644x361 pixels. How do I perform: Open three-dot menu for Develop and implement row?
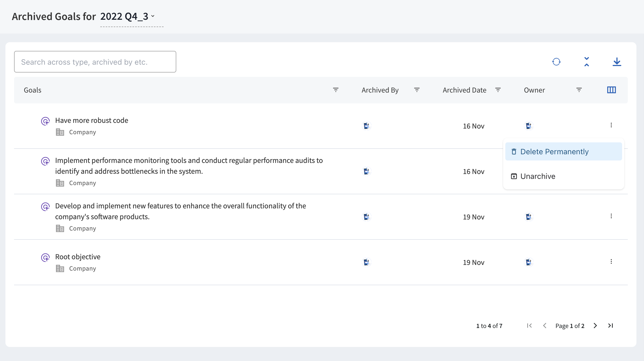(611, 216)
